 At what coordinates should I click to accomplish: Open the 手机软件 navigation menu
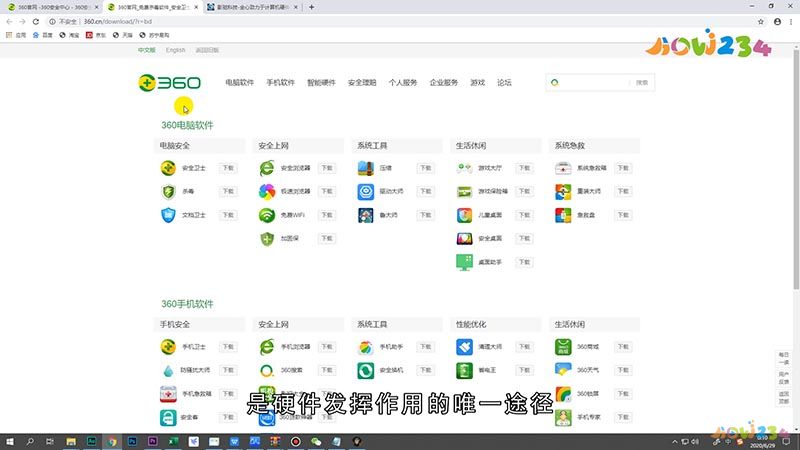click(280, 83)
